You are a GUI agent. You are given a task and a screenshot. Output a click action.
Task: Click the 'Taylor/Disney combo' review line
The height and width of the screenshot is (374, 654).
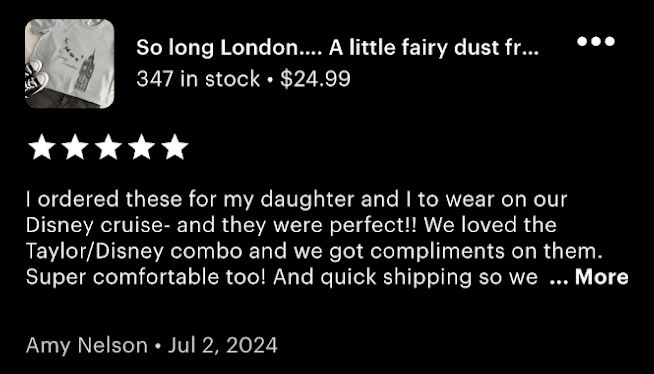pos(314,251)
